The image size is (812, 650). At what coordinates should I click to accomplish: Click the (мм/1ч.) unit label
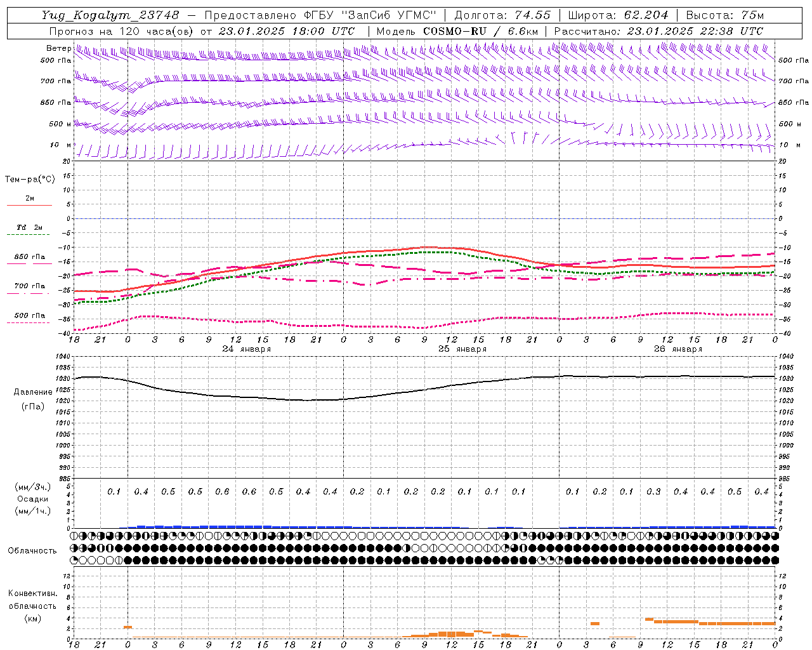[x=33, y=511]
